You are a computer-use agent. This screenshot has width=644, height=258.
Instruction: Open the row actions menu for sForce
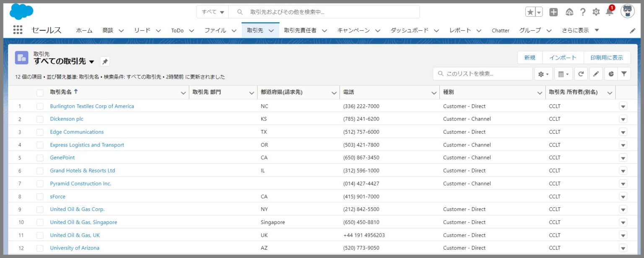tap(623, 196)
